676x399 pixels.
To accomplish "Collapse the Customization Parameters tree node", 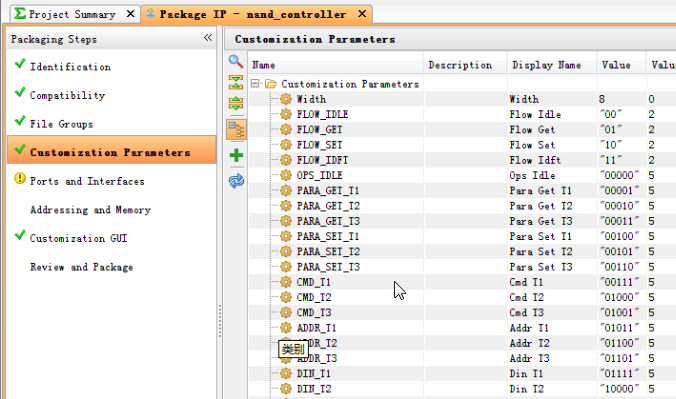I will [x=255, y=83].
